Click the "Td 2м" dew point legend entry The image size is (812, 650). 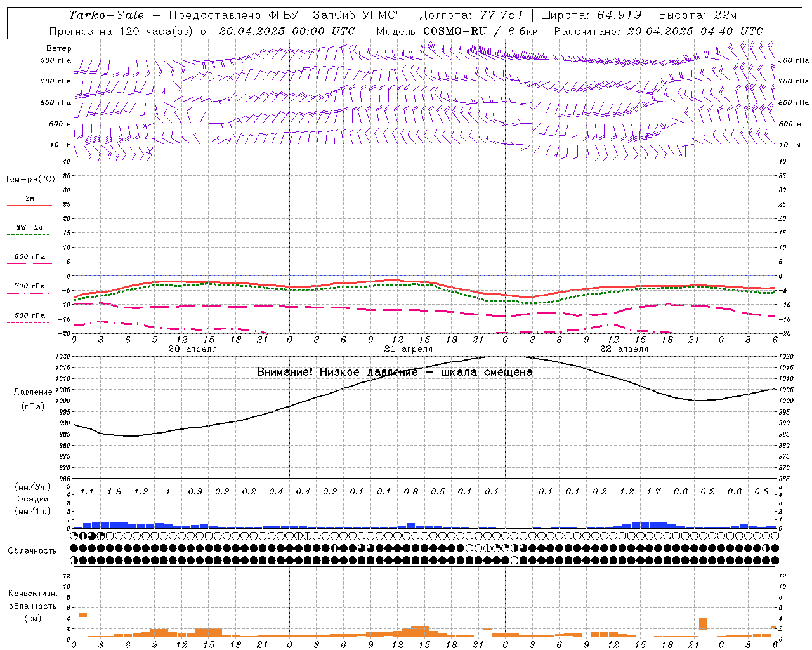tap(29, 227)
